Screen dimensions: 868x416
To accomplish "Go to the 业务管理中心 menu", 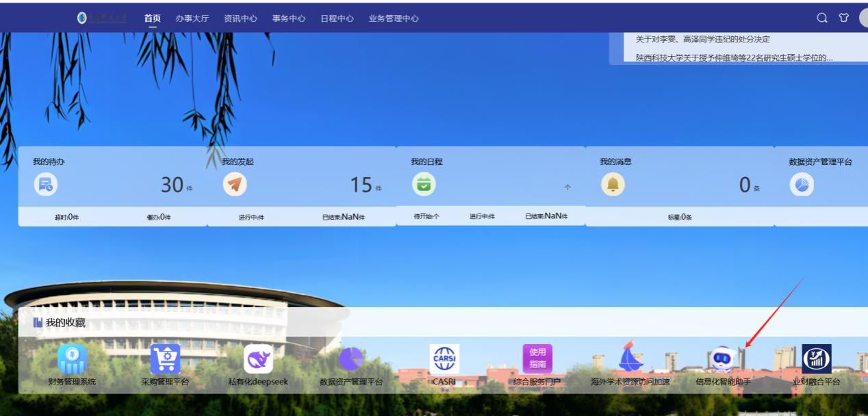I will (x=394, y=18).
